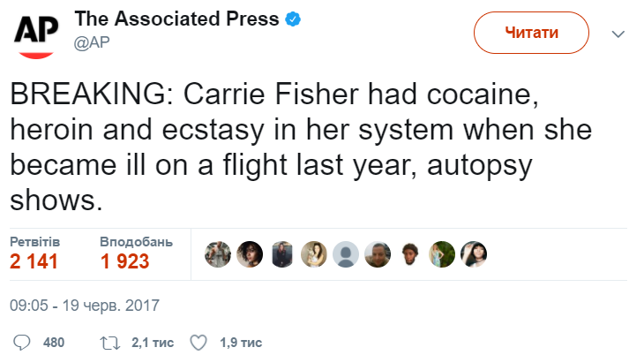The image size is (644, 355).
Task: Like the tweet with heart icon
Action: [198, 342]
